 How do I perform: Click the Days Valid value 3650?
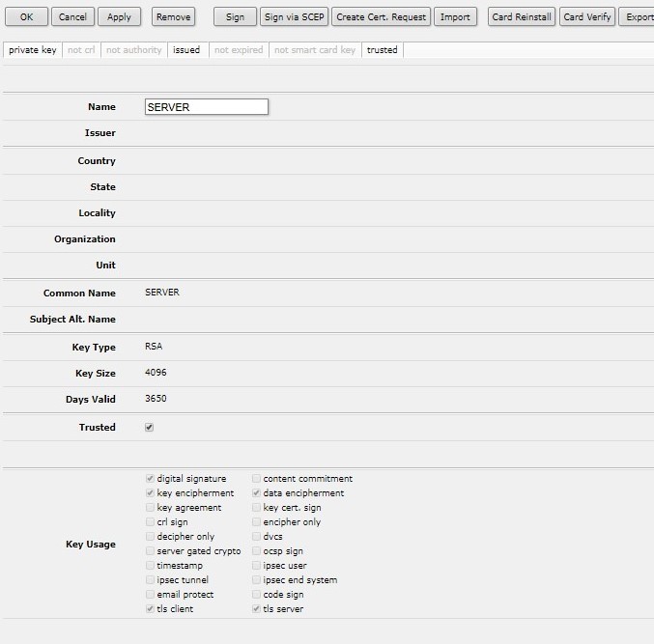pyautogui.click(x=156, y=399)
